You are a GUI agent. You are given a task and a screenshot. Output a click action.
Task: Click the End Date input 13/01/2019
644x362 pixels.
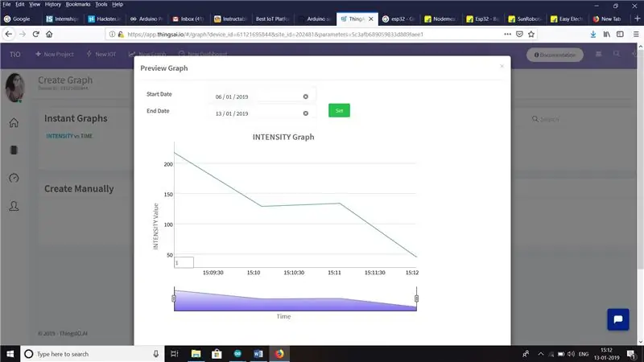point(261,113)
